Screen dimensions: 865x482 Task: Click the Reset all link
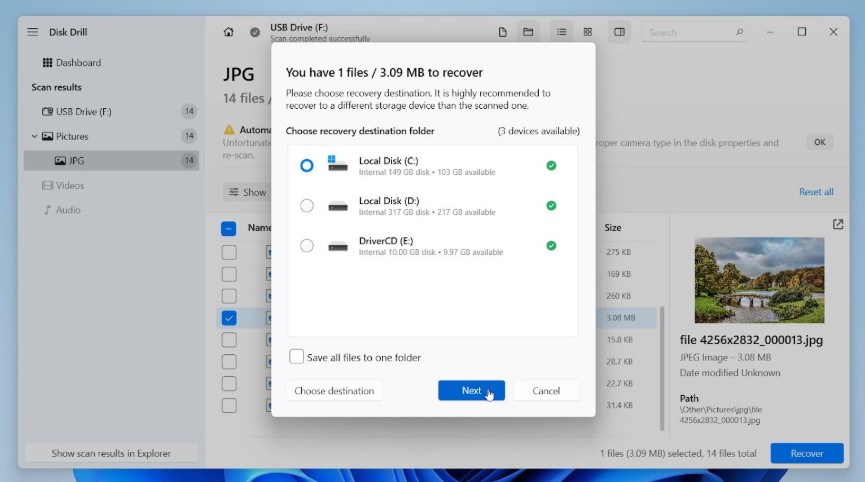click(x=816, y=192)
